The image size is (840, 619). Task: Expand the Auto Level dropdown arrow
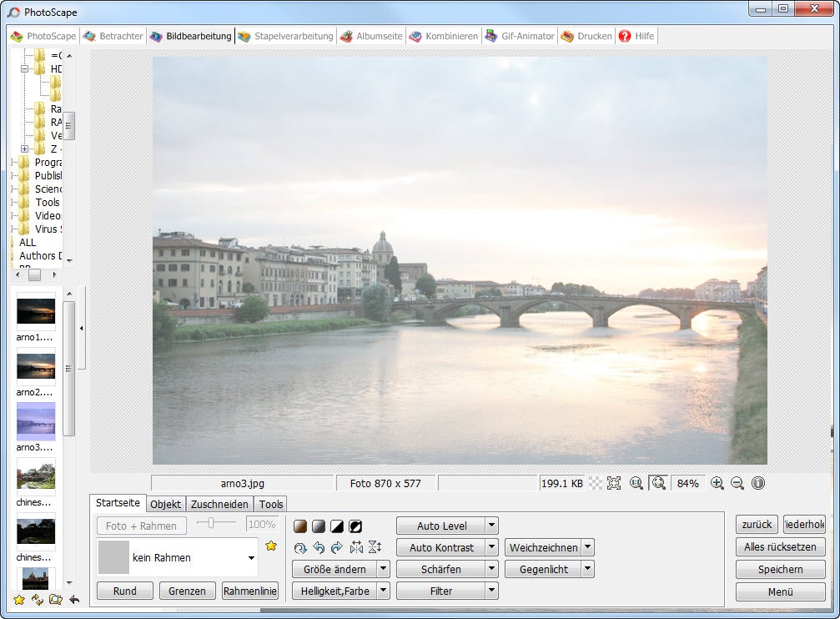pyautogui.click(x=491, y=526)
